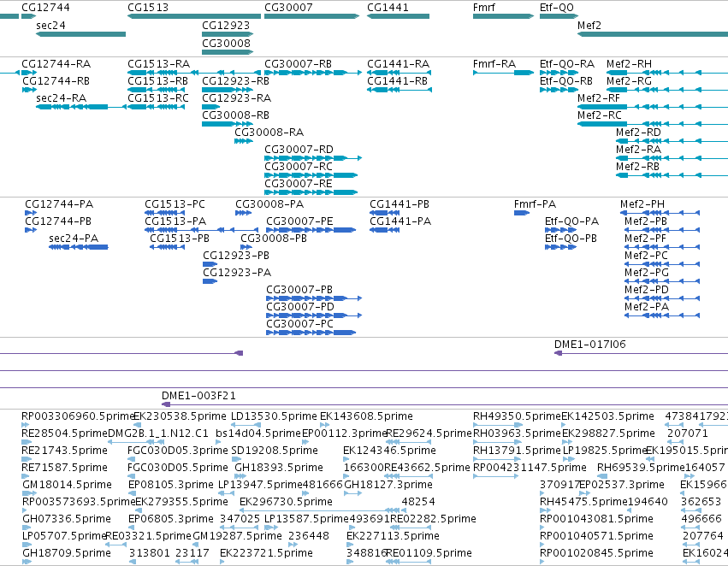This screenshot has height=566, width=728.
Task: Click the RH49350.5prime EST label
Action: click(517, 416)
